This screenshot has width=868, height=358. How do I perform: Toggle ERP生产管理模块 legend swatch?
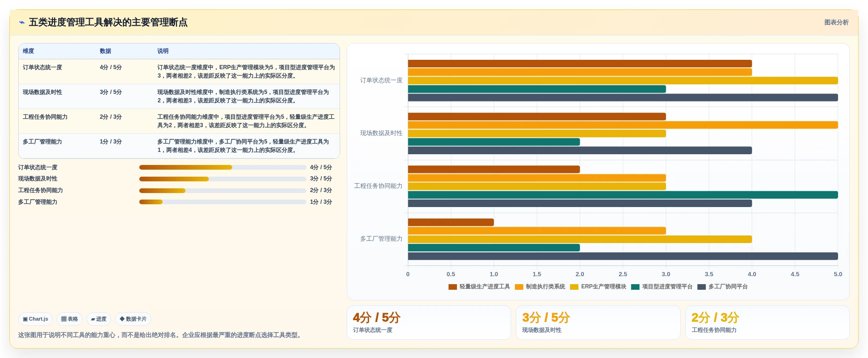(x=574, y=287)
